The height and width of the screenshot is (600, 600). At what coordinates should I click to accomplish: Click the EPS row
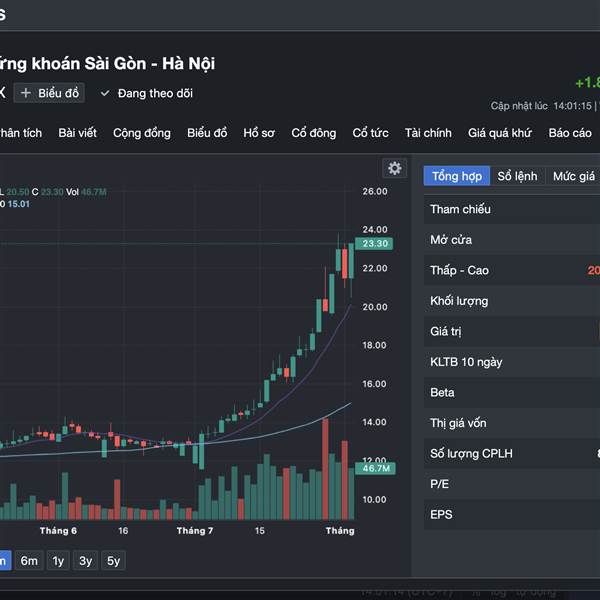tap(512, 514)
